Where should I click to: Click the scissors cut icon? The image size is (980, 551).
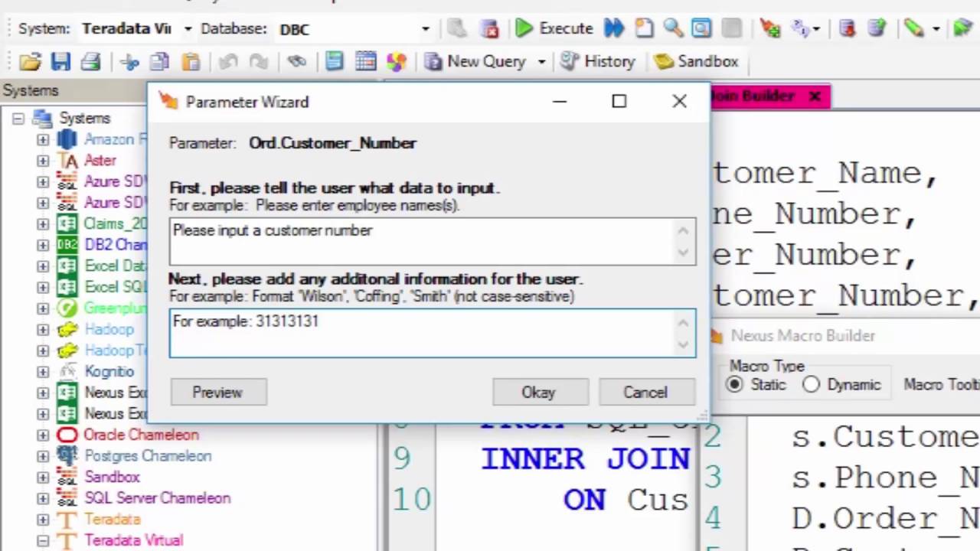pyautogui.click(x=129, y=61)
